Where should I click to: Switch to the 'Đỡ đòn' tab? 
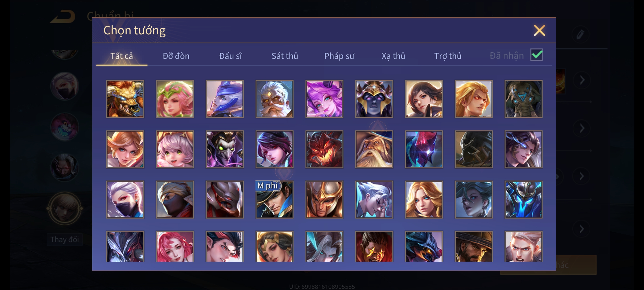coord(176,56)
